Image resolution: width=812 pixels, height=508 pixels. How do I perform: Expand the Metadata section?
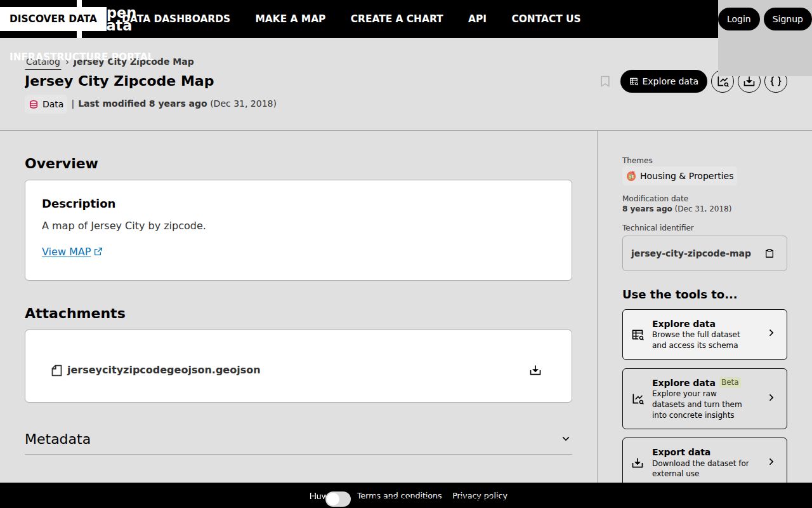click(298, 439)
